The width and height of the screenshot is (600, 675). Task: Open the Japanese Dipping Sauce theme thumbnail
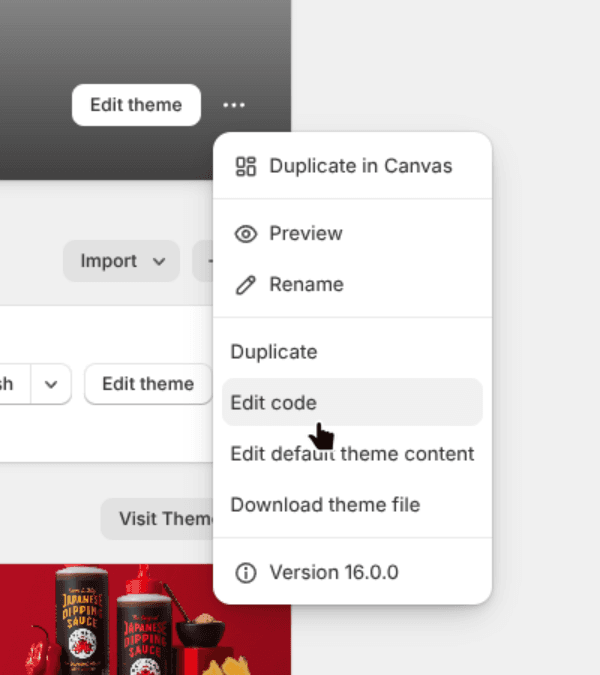point(145,619)
